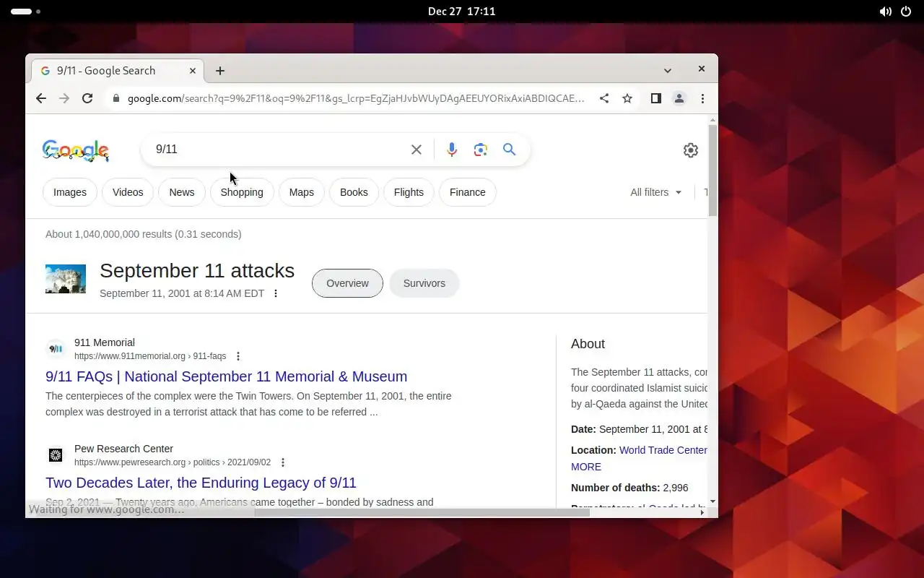Start voice search with microphone
Image resolution: width=924 pixels, height=578 pixels.
click(452, 150)
